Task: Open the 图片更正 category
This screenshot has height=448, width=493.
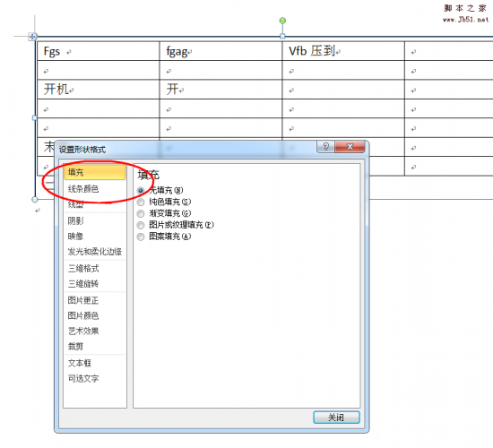Action: point(95,300)
